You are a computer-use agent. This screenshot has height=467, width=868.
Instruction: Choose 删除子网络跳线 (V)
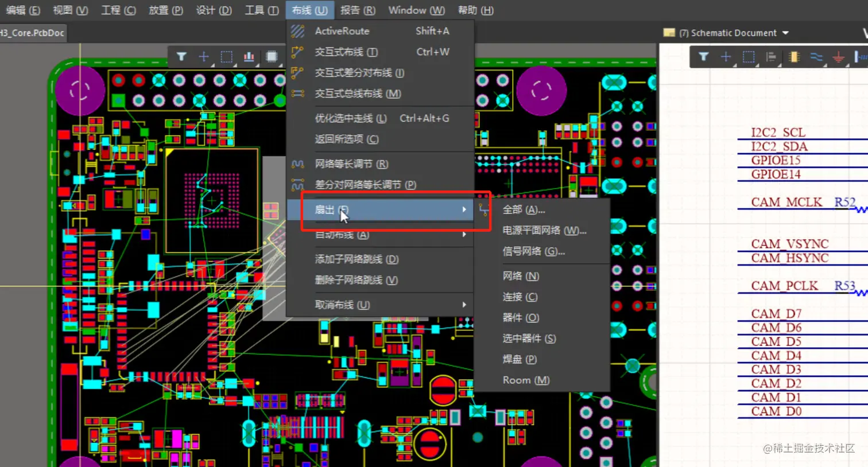[379, 280]
